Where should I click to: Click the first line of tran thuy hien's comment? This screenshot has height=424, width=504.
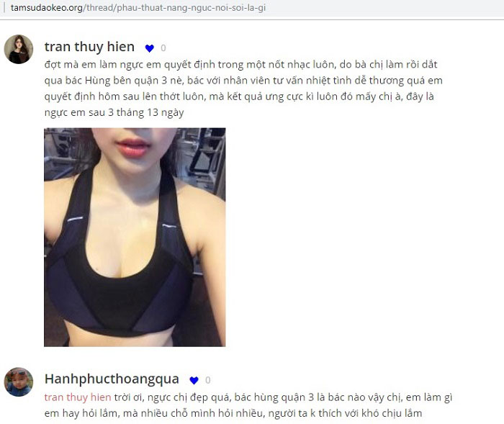coord(240,65)
